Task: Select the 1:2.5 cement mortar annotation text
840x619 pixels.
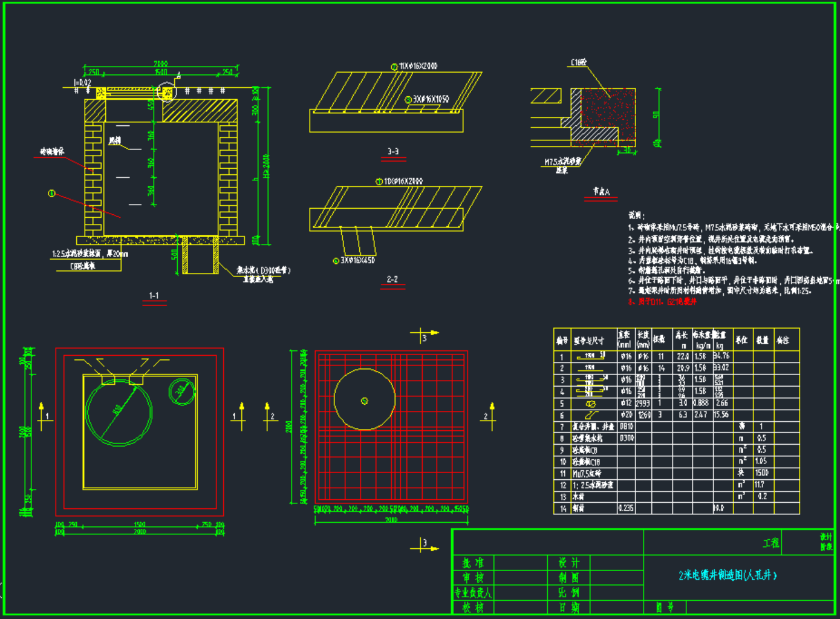Action: pyautogui.click(x=90, y=254)
